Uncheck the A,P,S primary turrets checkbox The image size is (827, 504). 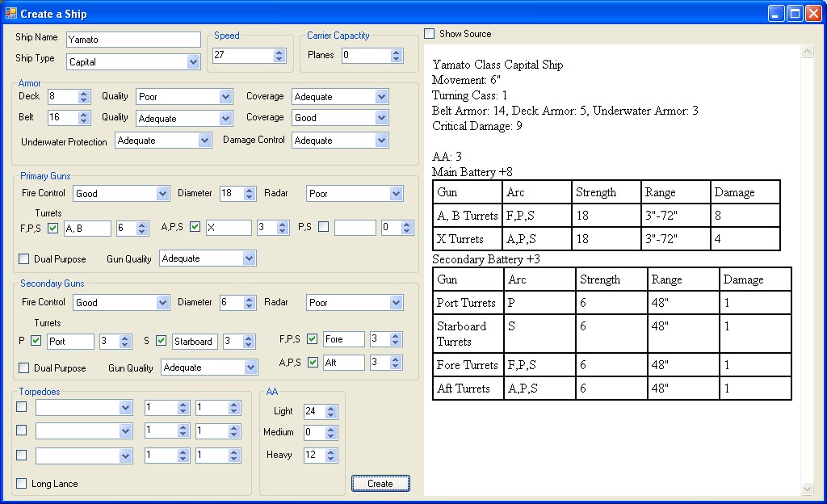[x=195, y=227]
